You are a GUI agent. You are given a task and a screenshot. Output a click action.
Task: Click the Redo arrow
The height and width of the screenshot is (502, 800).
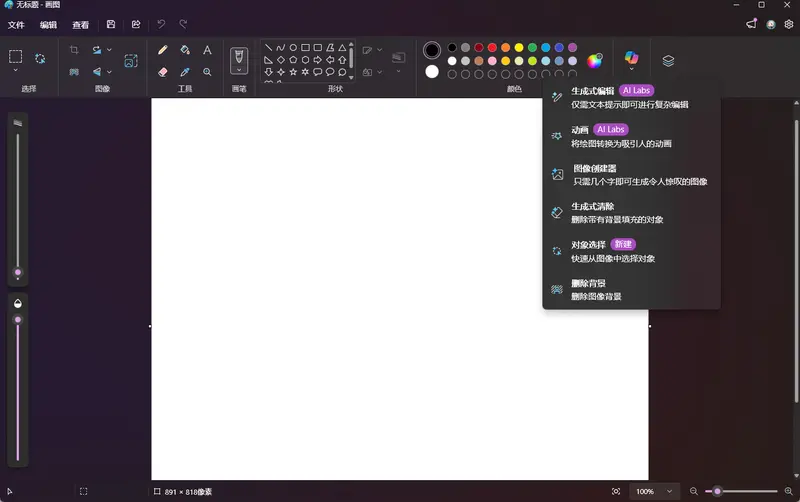tap(183, 24)
